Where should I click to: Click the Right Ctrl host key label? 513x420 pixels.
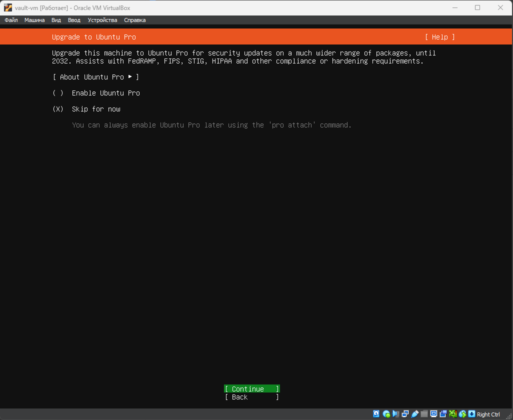click(x=488, y=414)
